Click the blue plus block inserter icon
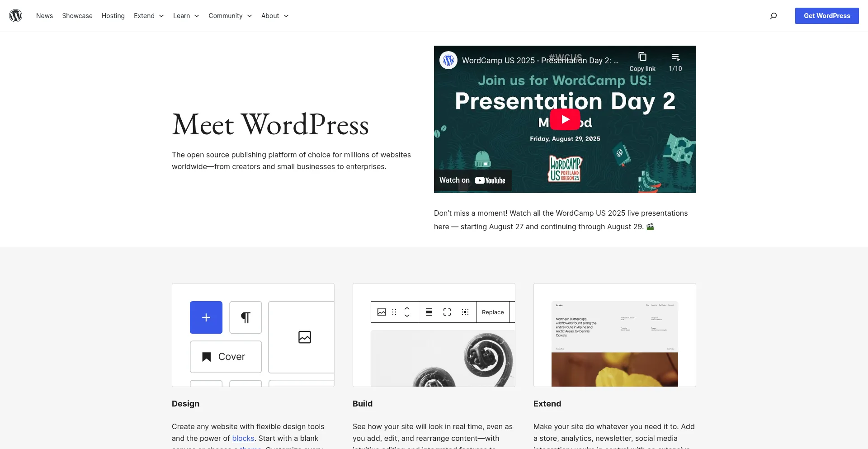 (x=206, y=317)
